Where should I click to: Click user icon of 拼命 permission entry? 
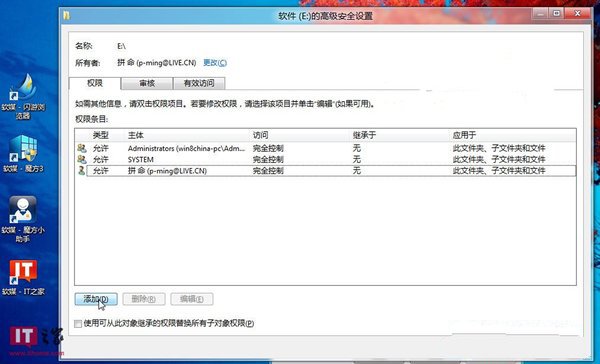[81, 170]
